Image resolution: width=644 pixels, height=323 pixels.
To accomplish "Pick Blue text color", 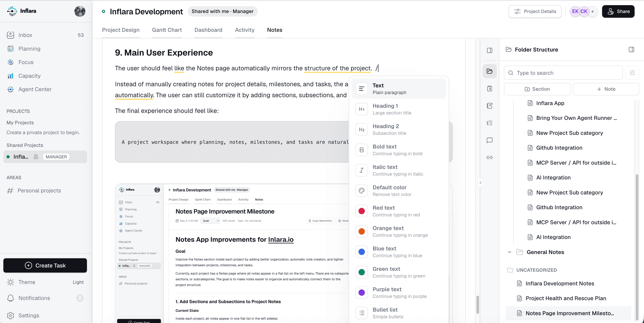I will click(399, 252).
